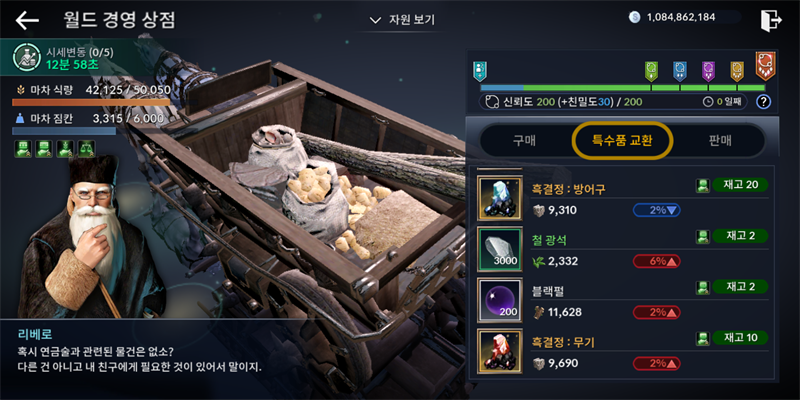Click the green trust badge icon
This screenshot has width=800, height=400.
pyautogui.click(x=651, y=71)
